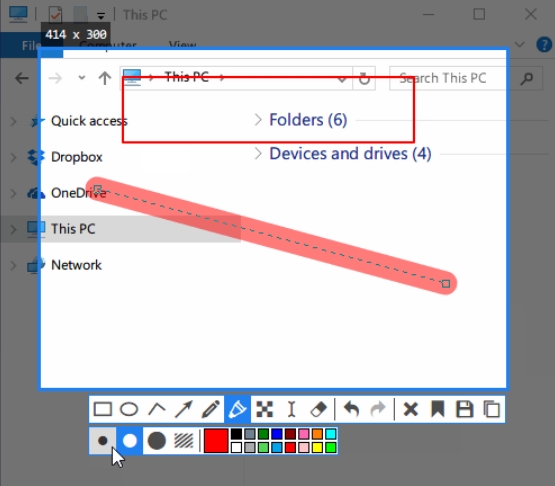
Task: Select the large brush size dot
Action: (x=156, y=441)
